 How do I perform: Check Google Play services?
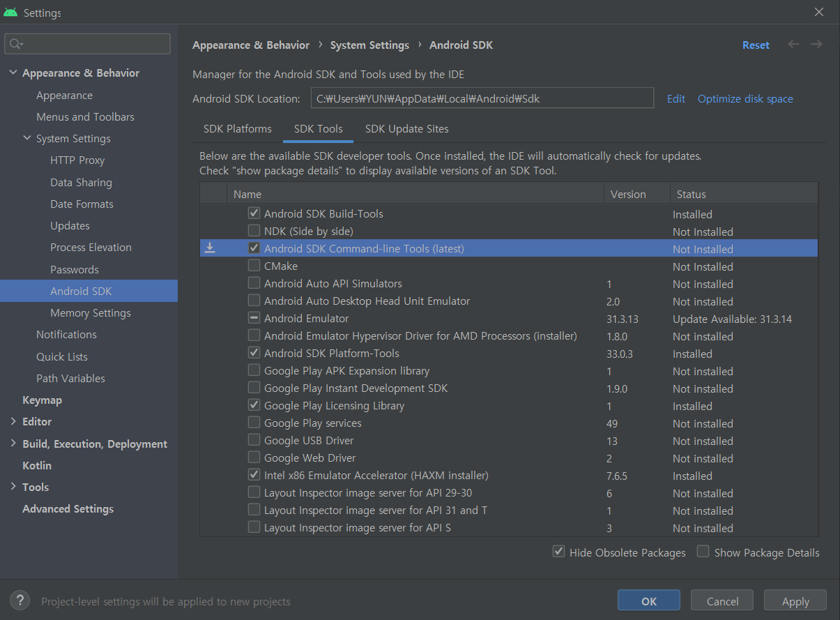pos(254,423)
